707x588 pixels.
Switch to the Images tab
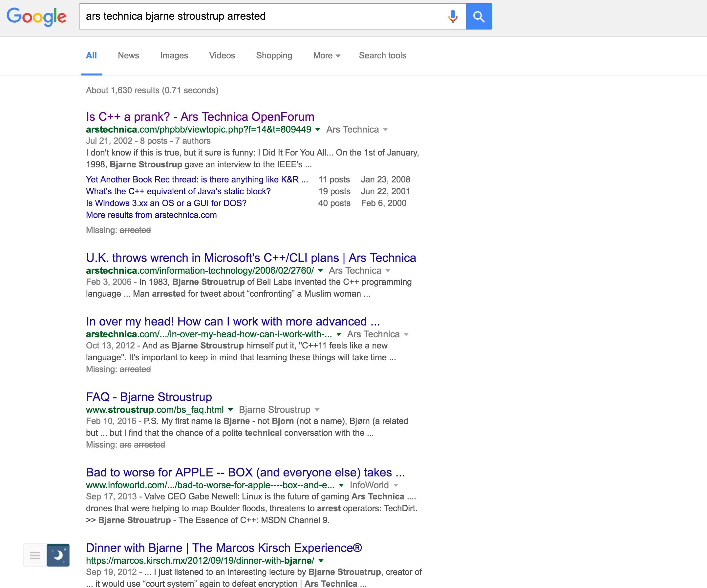(x=174, y=55)
